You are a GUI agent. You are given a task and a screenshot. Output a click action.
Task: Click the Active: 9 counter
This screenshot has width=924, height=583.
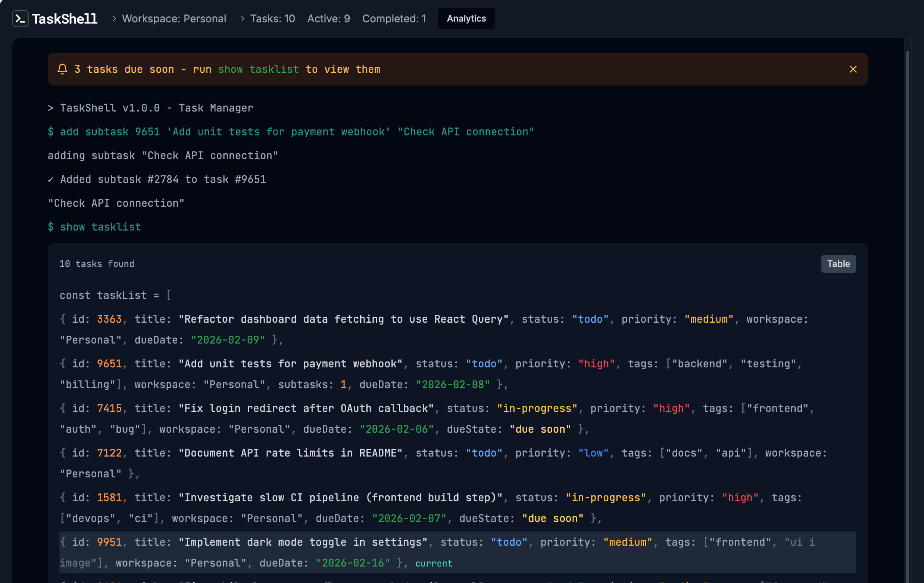click(x=329, y=18)
